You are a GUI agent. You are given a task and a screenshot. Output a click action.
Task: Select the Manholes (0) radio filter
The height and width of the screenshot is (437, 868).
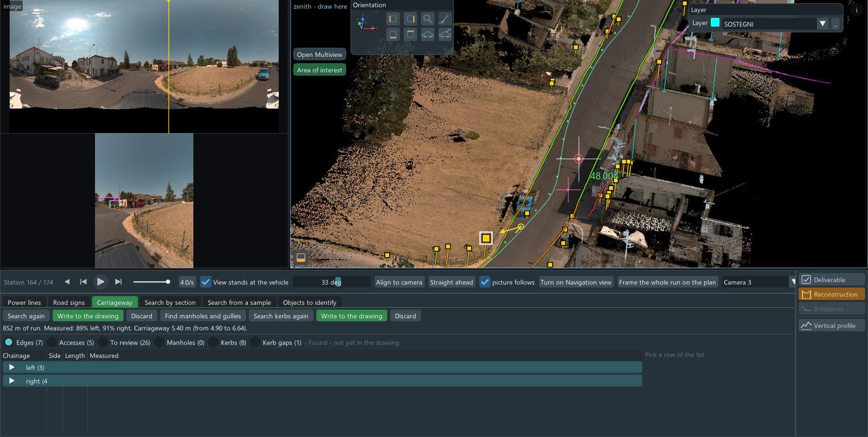pos(159,343)
